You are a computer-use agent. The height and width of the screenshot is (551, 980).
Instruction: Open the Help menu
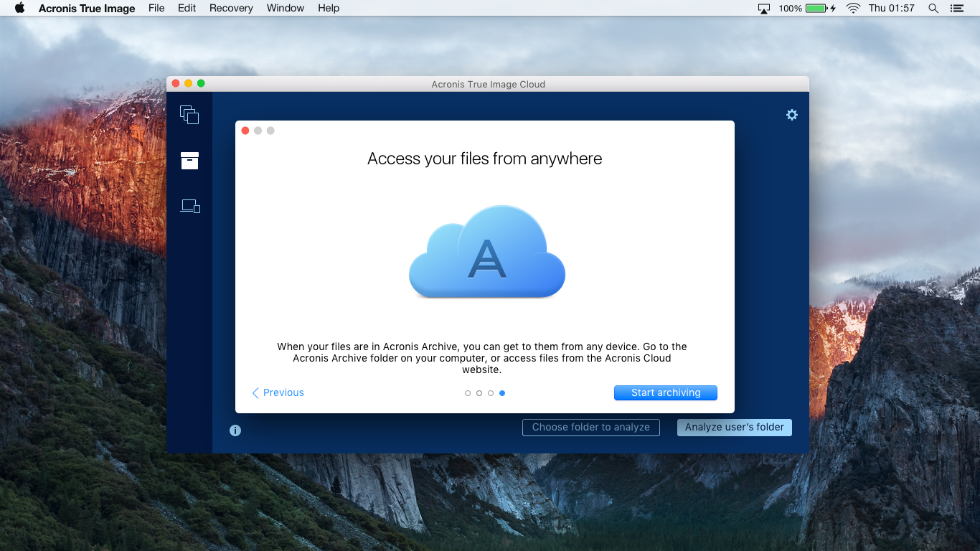[329, 8]
